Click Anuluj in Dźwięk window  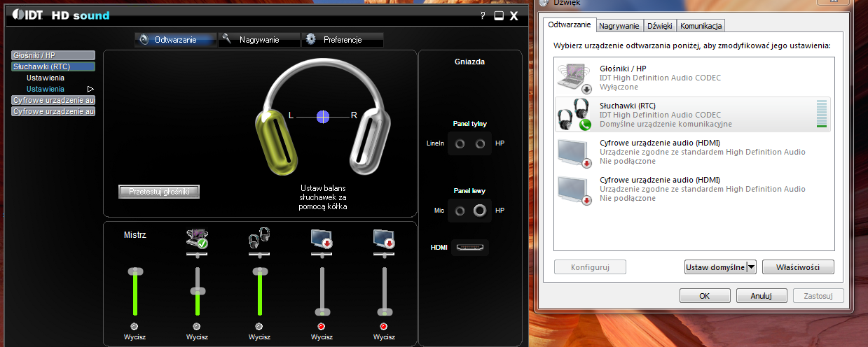pos(761,296)
